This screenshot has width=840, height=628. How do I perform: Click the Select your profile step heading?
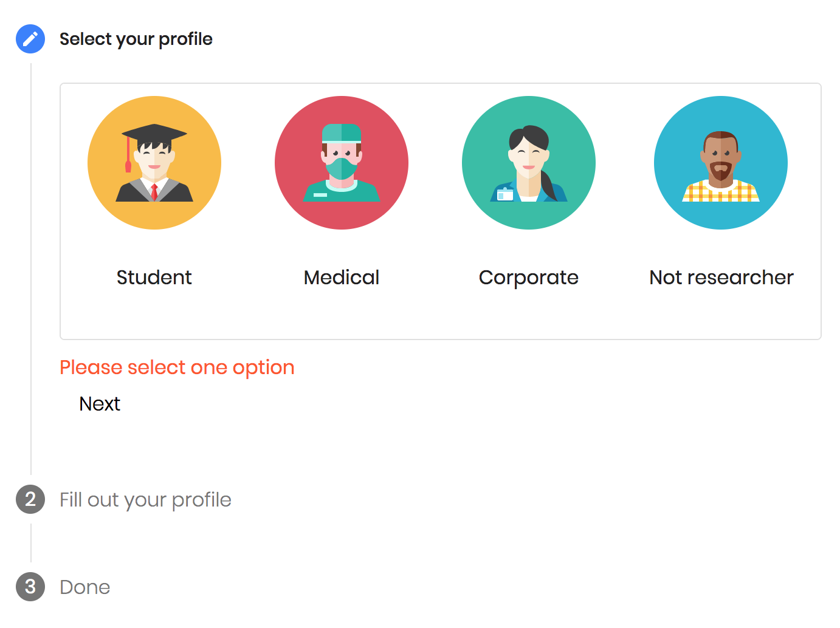coord(136,39)
